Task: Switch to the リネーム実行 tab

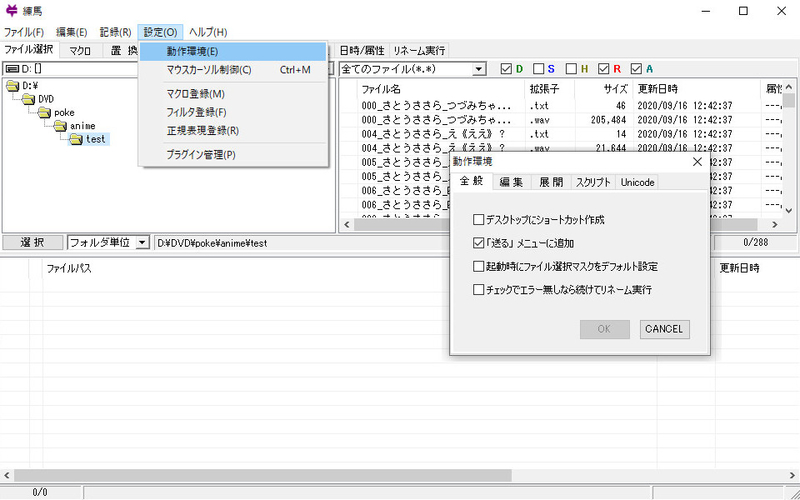Action: pos(419,51)
